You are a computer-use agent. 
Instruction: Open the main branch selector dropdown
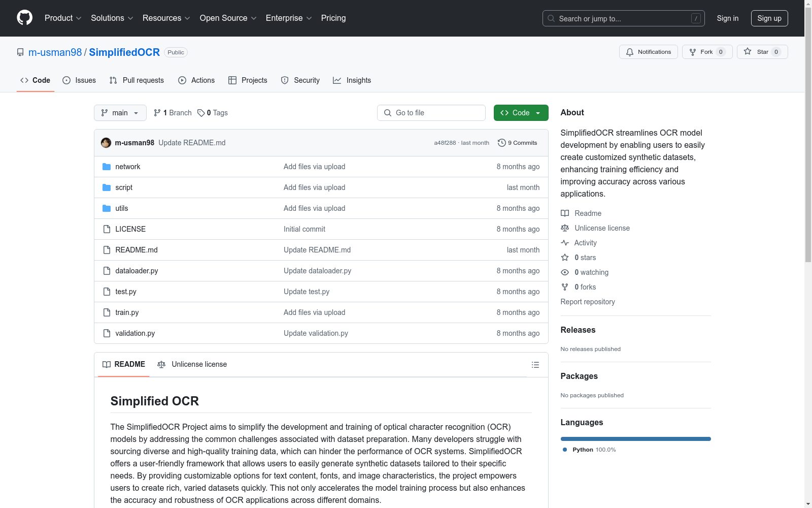120,113
